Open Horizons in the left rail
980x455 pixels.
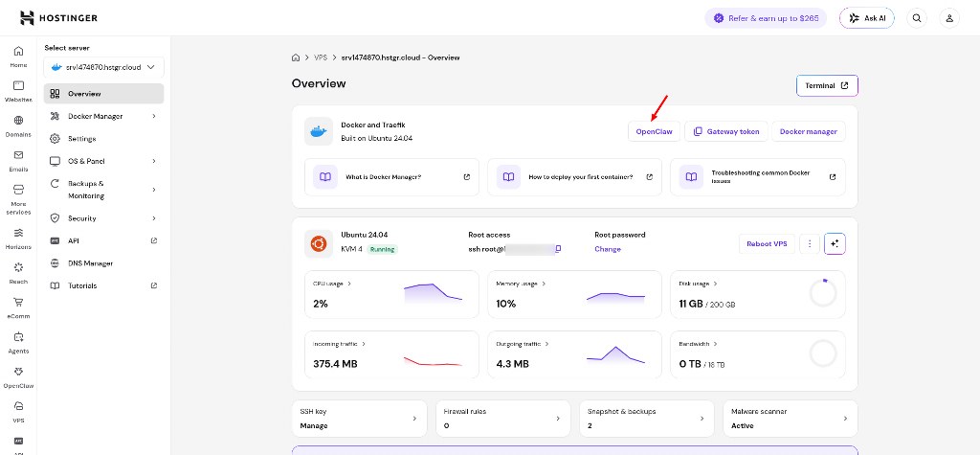[x=19, y=239]
